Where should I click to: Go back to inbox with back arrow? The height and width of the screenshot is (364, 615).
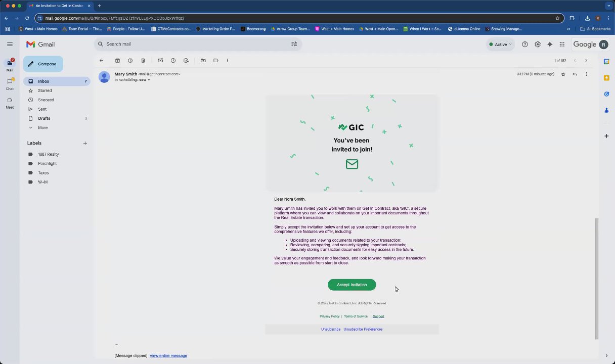pos(101,61)
